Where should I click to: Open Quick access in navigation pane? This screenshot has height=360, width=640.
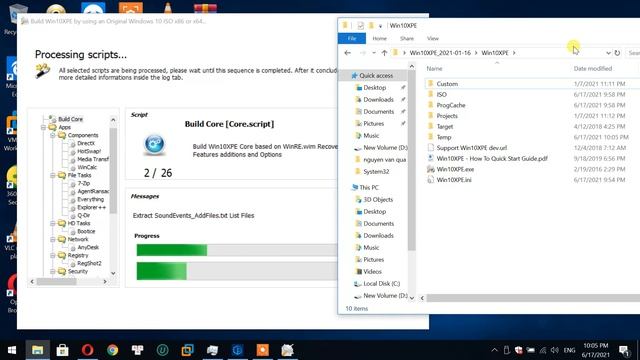pos(376,76)
